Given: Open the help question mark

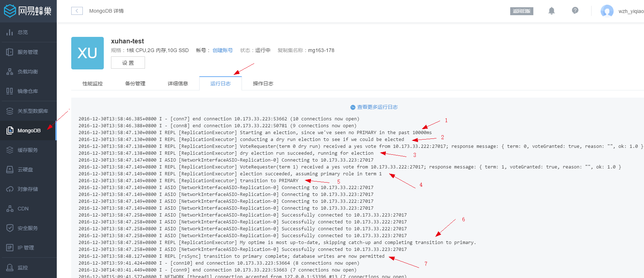Looking at the screenshot, I should click(575, 10).
